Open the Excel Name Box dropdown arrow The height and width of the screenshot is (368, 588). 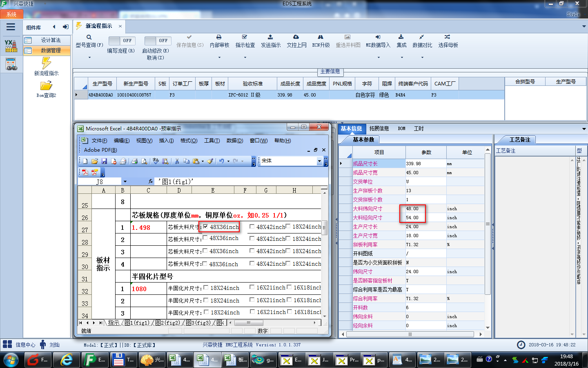(x=125, y=182)
